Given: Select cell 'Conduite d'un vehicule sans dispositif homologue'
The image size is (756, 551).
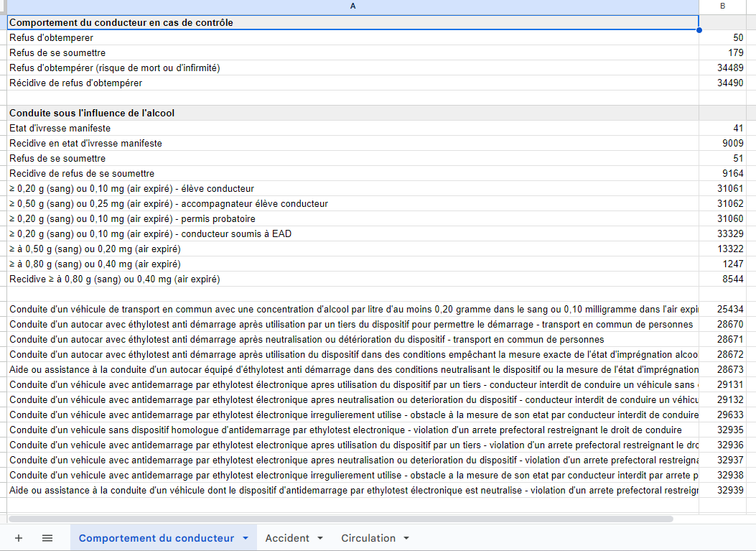Looking at the screenshot, I should [353, 430].
